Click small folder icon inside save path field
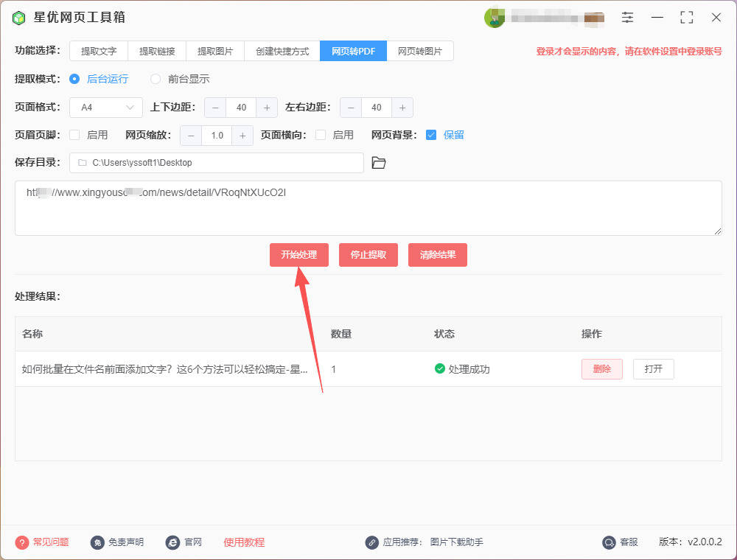The width and height of the screenshot is (737, 560). [83, 163]
